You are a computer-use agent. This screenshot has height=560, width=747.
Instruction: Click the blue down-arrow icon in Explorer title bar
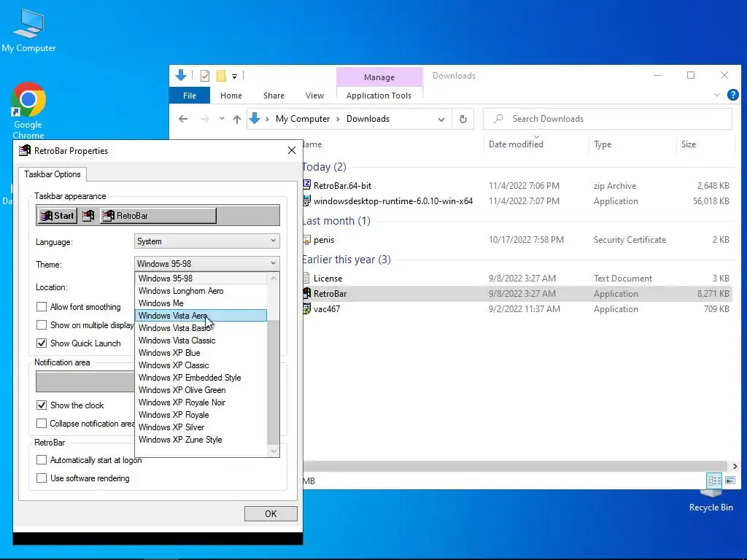click(181, 75)
